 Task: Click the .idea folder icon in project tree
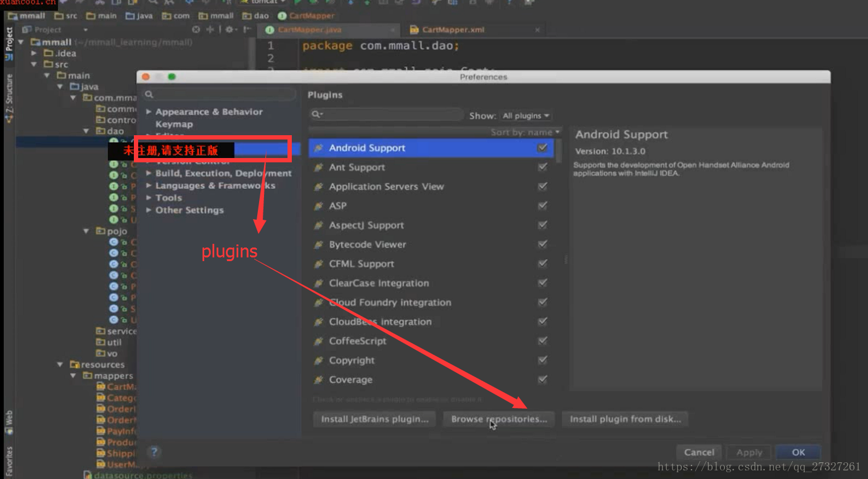[x=49, y=53]
